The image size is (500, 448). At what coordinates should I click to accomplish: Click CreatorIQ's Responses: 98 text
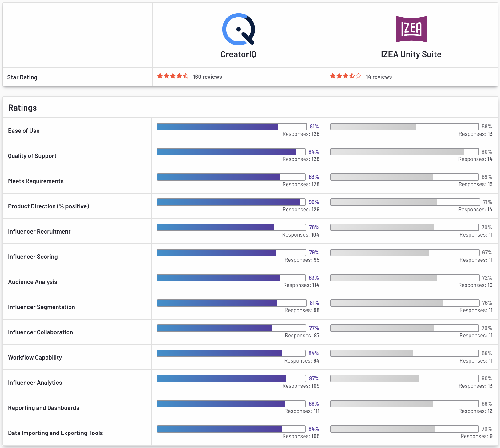(302, 310)
